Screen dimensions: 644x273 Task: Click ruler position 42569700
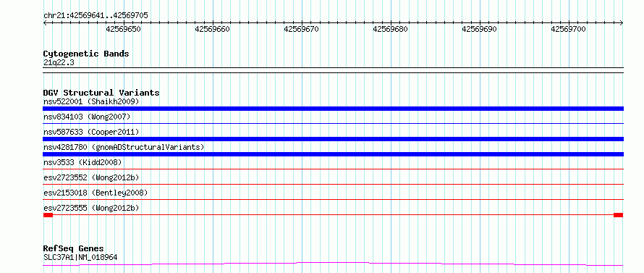pyautogui.click(x=569, y=29)
